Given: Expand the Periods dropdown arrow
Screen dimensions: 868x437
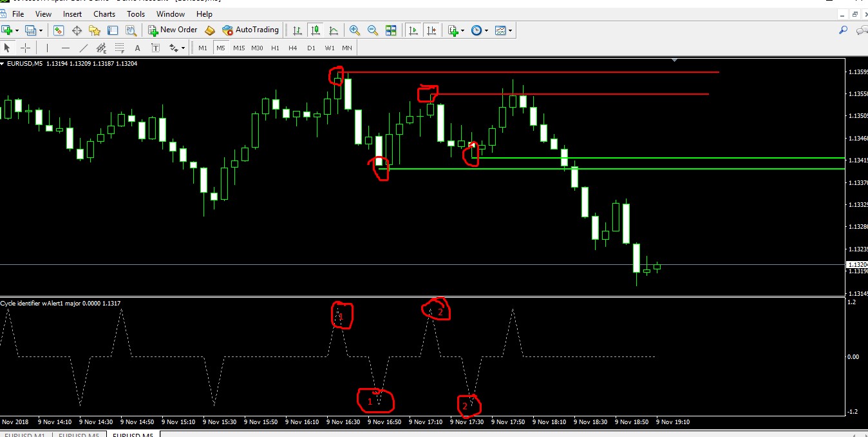Looking at the screenshot, I should pos(486,30).
